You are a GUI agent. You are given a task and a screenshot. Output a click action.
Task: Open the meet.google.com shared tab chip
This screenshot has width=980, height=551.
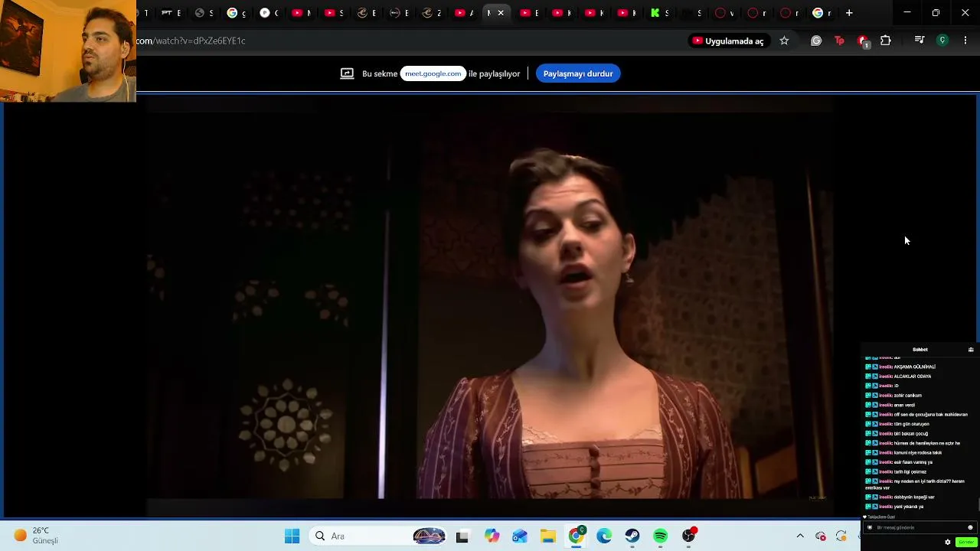pyautogui.click(x=433, y=73)
